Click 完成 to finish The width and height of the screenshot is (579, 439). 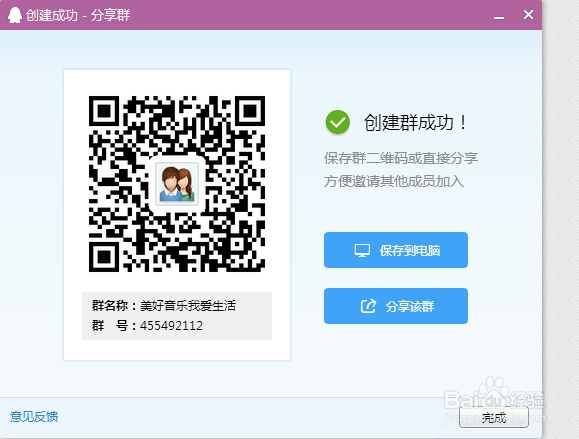(494, 418)
